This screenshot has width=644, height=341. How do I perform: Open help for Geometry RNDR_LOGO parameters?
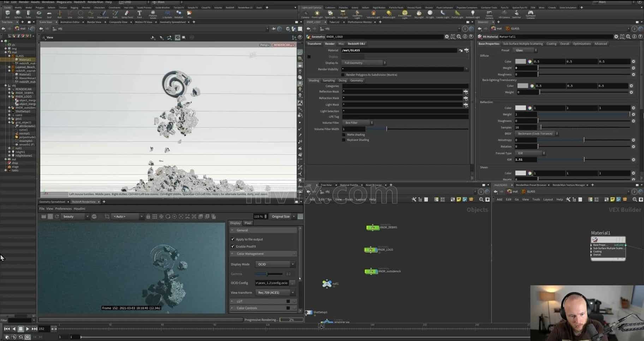[471, 37]
